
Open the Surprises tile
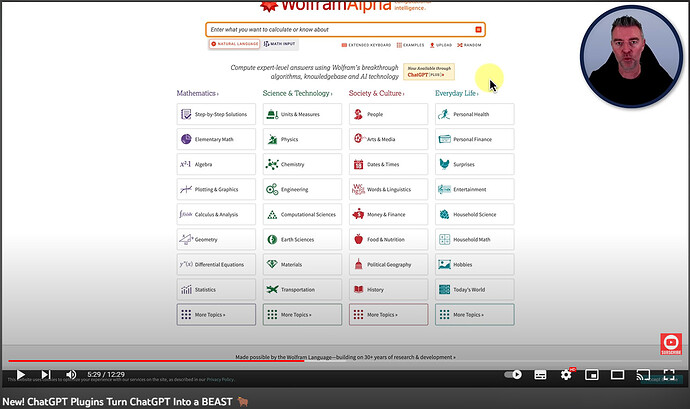(x=475, y=165)
